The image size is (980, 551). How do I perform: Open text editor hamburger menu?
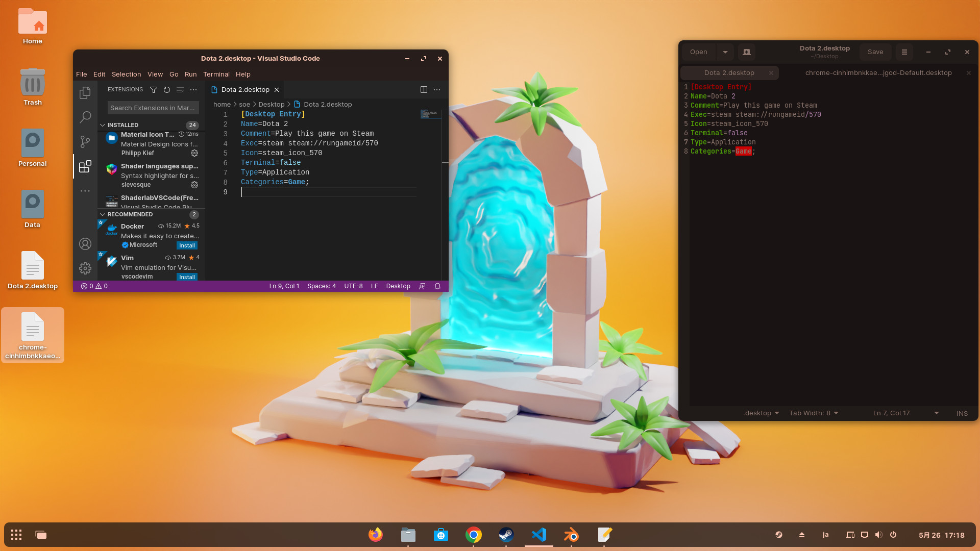[x=904, y=52]
